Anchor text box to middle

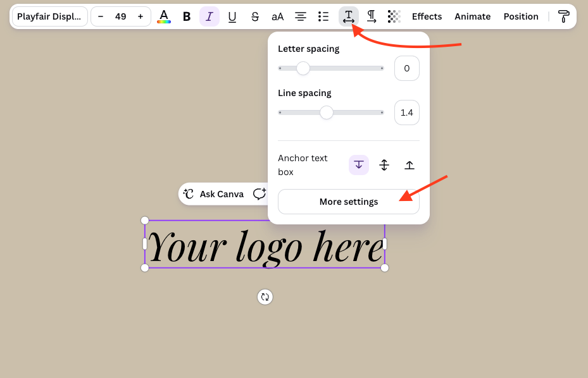[384, 165]
